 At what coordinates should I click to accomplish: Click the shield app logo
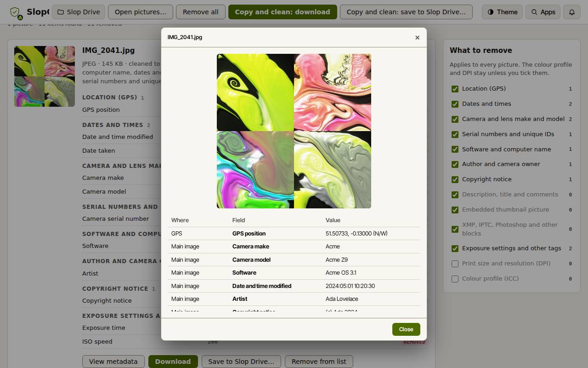(x=16, y=12)
